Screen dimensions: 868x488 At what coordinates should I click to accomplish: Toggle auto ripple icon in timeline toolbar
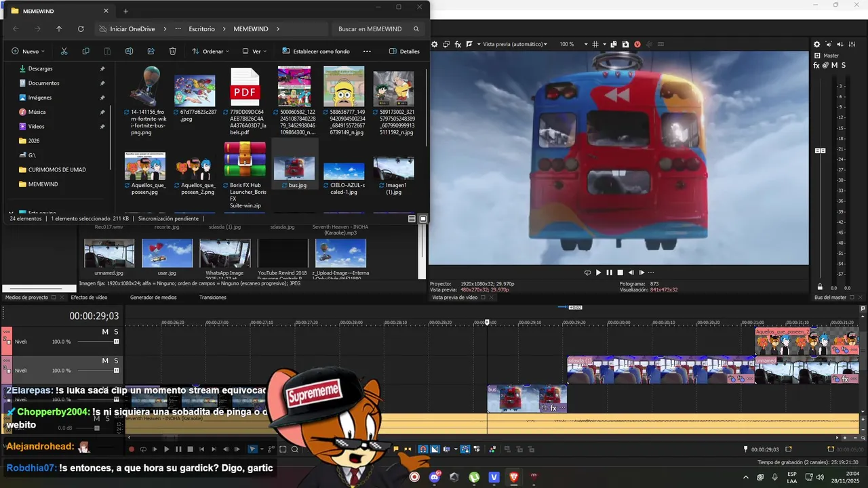(x=446, y=449)
